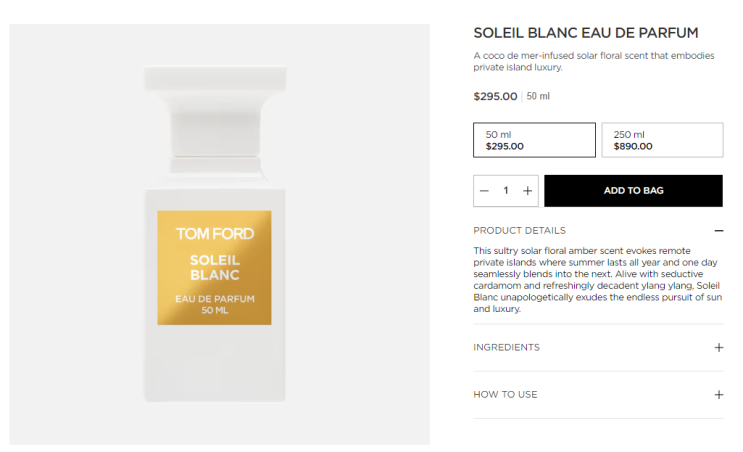Click the Soleil Blanc Eau de Parfum title
Screen dimensions: 743x452
pyautogui.click(x=585, y=33)
